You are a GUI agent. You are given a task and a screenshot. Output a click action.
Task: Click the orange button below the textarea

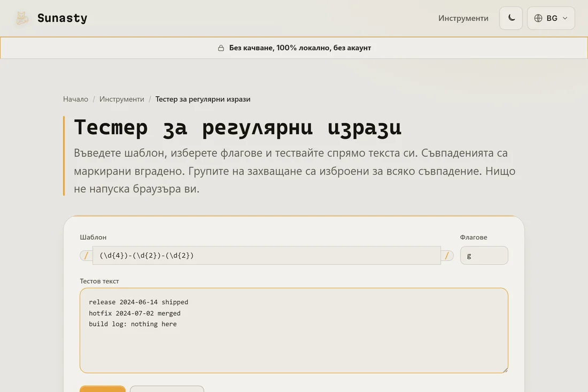pyautogui.click(x=103, y=389)
